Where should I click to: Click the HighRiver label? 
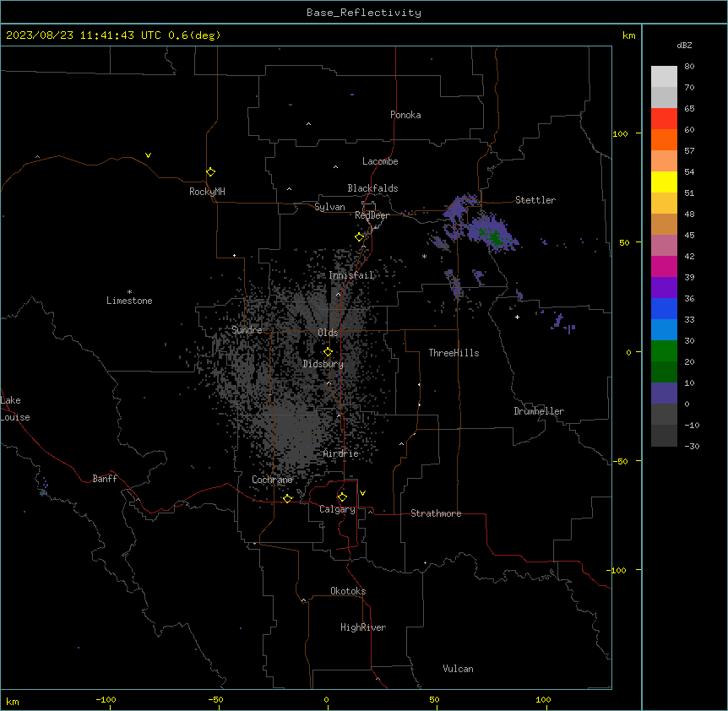363,627
